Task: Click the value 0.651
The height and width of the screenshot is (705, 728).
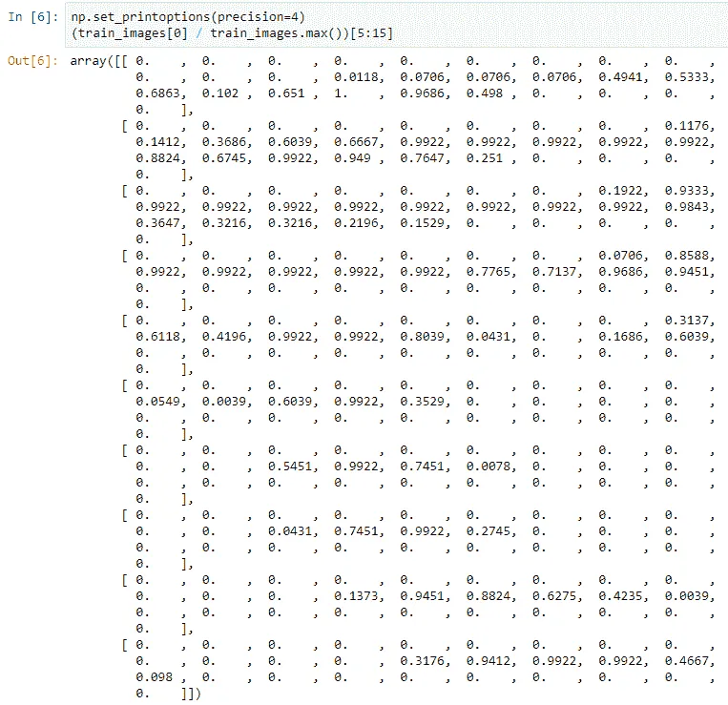Action: click(x=286, y=93)
